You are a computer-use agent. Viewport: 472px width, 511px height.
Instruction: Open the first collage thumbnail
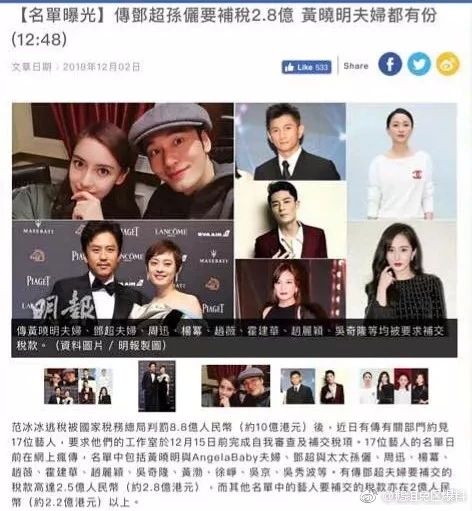[x=78, y=386]
